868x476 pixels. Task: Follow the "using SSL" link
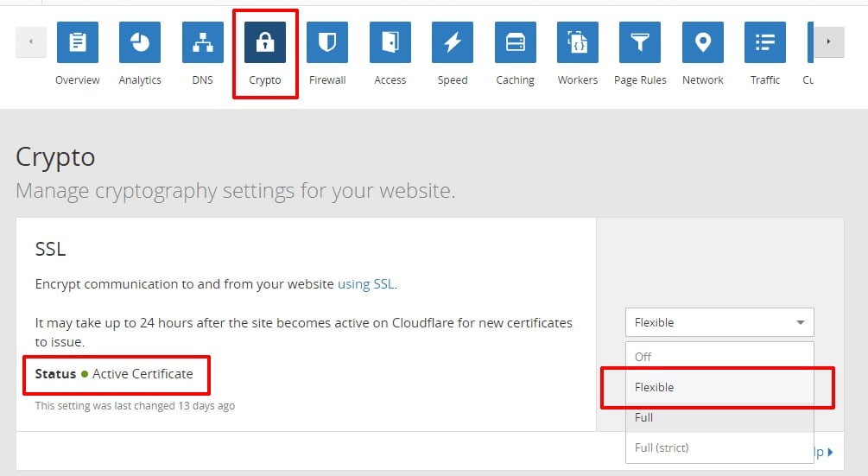point(365,284)
